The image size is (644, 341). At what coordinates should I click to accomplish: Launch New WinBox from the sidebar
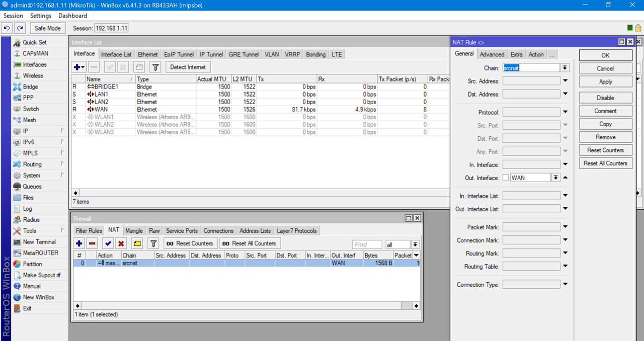pyautogui.click(x=38, y=297)
